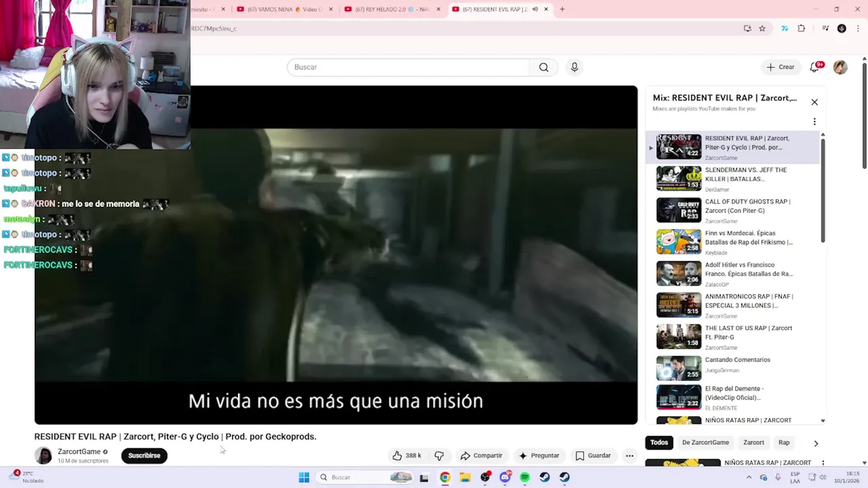Show more filter chips with right arrow

[816, 443]
